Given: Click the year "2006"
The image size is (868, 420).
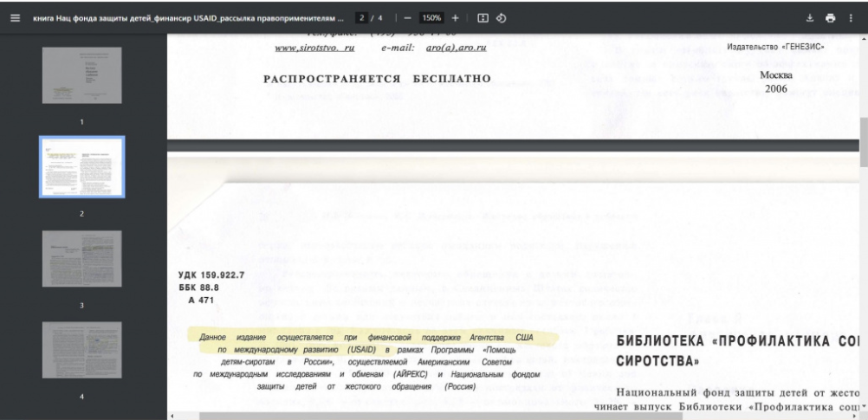Looking at the screenshot, I should (x=776, y=88).
